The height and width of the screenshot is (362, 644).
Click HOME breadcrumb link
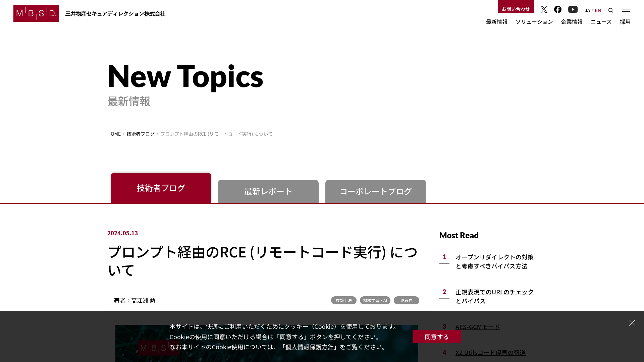point(114,133)
